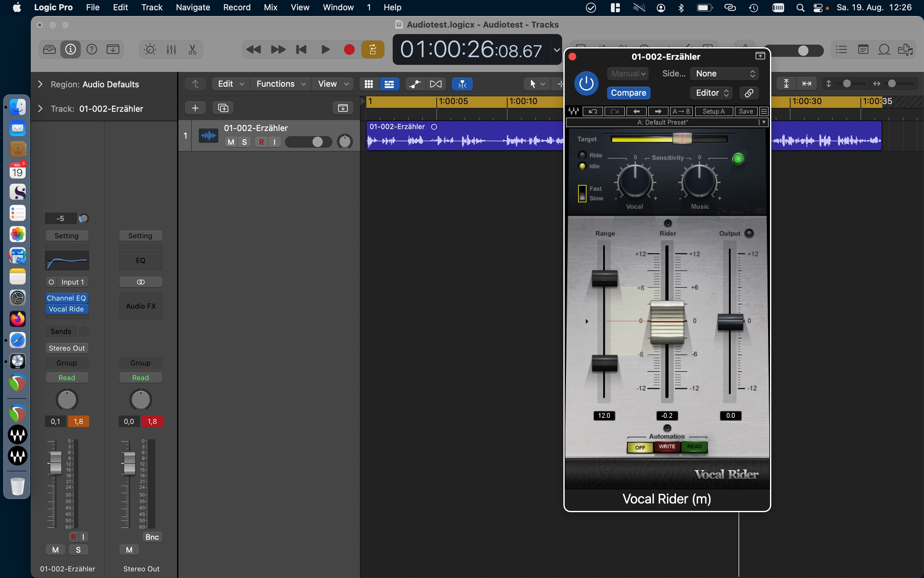The image size is (924, 578).
Task: Click the Compare button in plugin header
Action: (x=629, y=93)
